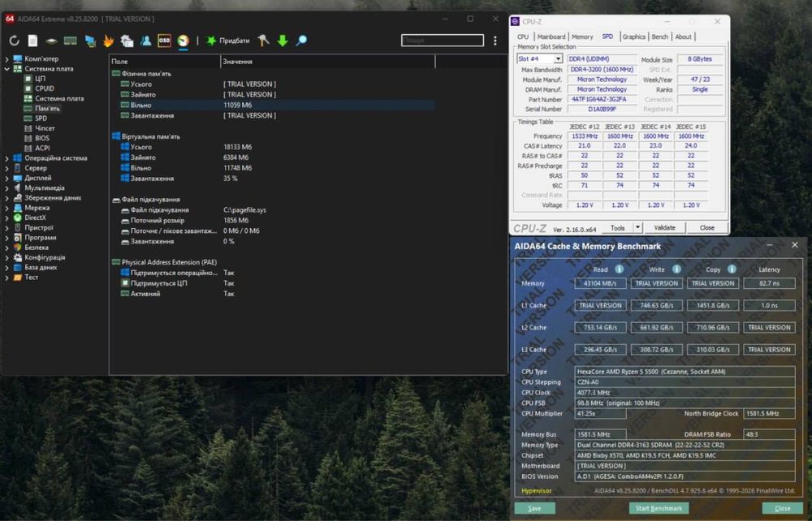
Task: Click the Придбати purchase button
Action: point(228,41)
